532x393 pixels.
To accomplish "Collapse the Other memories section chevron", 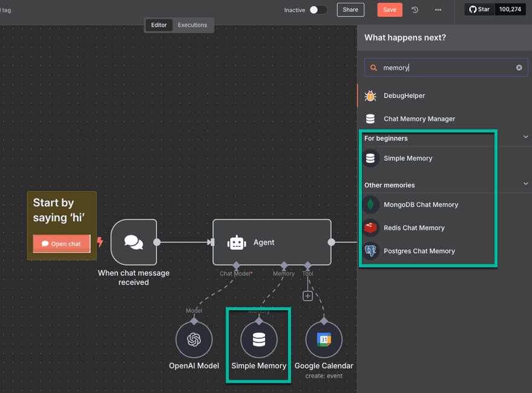I will (x=525, y=184).
